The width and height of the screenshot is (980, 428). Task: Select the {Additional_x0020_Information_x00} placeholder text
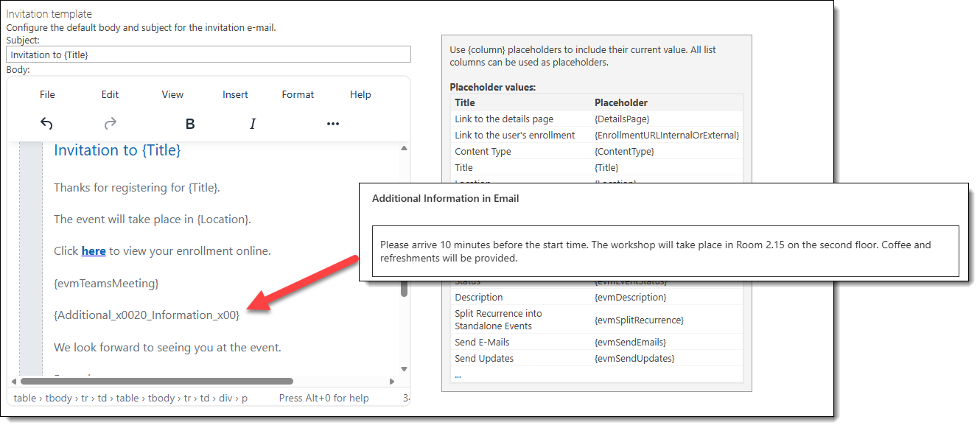click(146, 315)
